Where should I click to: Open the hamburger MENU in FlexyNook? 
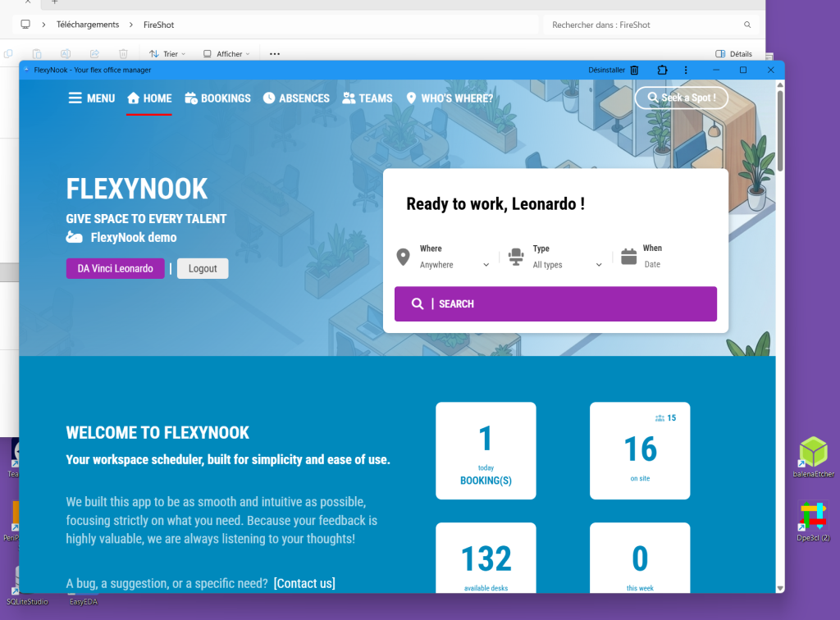(x=92, y=98)
